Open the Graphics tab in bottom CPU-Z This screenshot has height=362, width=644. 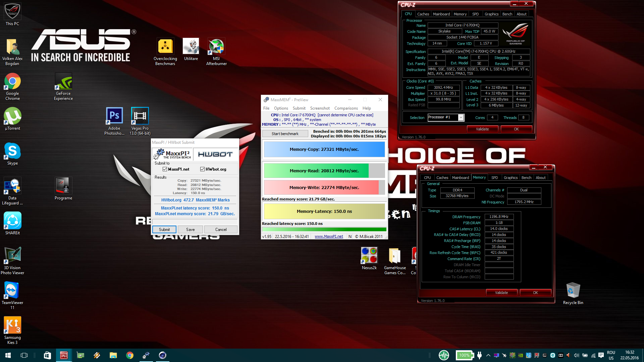[x=511, y=178]
